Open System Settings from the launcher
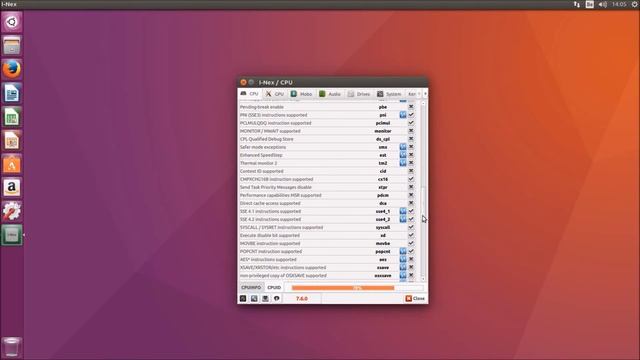The image size is (640, 360). click(x=12, y=211)
